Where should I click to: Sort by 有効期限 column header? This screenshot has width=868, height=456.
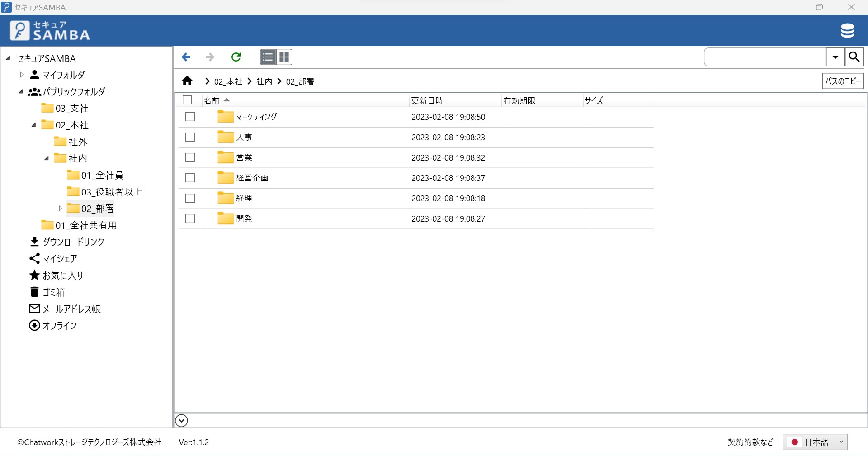542,100
